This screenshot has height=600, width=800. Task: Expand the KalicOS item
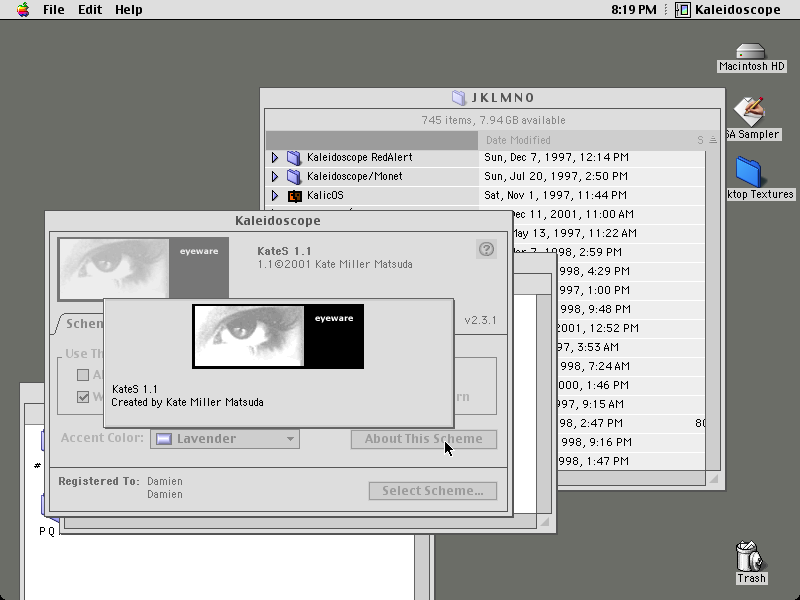click(274, 195)
